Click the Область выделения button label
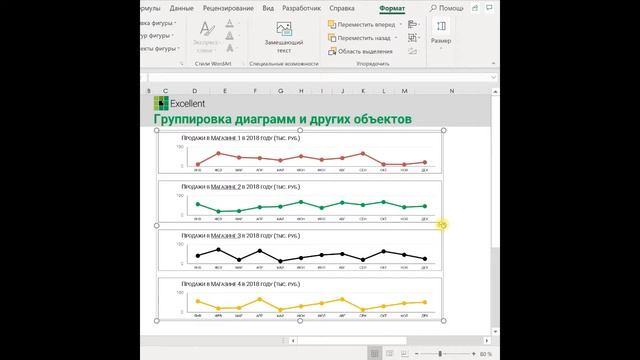Screen dimensions: 640x360 coord(365,51)
